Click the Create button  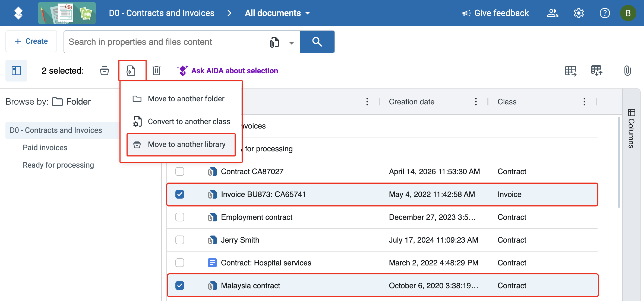31,41
